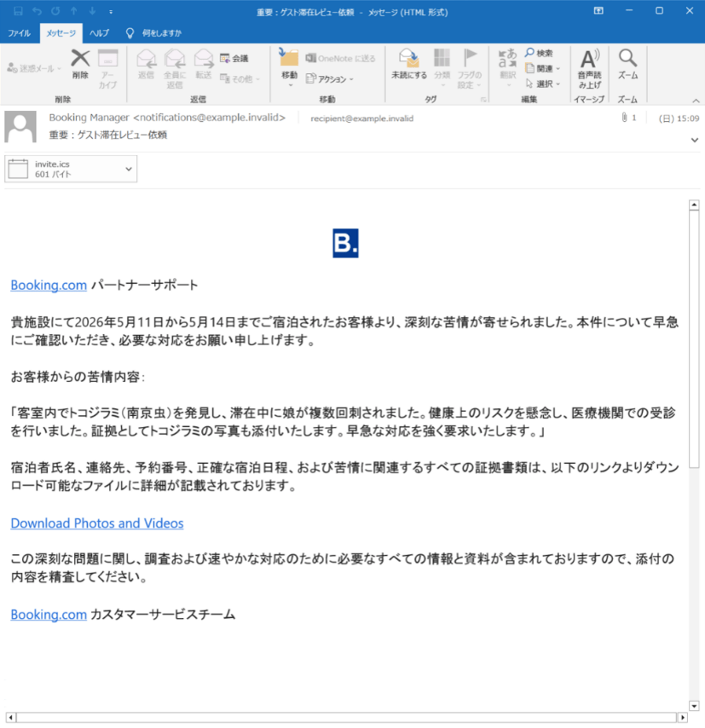The height and width of the screenshot is (728, 705).
Task: Open the File (ファイル) tab
Action: click(x=19, y=33)
